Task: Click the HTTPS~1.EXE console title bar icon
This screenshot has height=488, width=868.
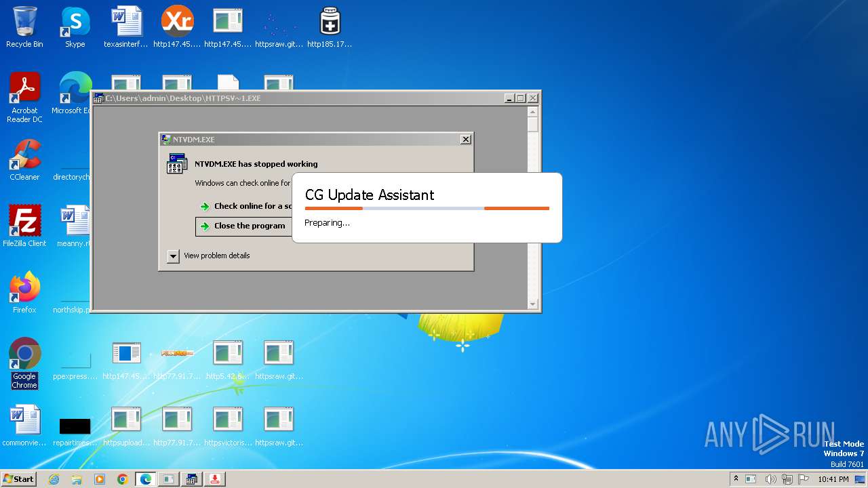Action: [99, 98]
